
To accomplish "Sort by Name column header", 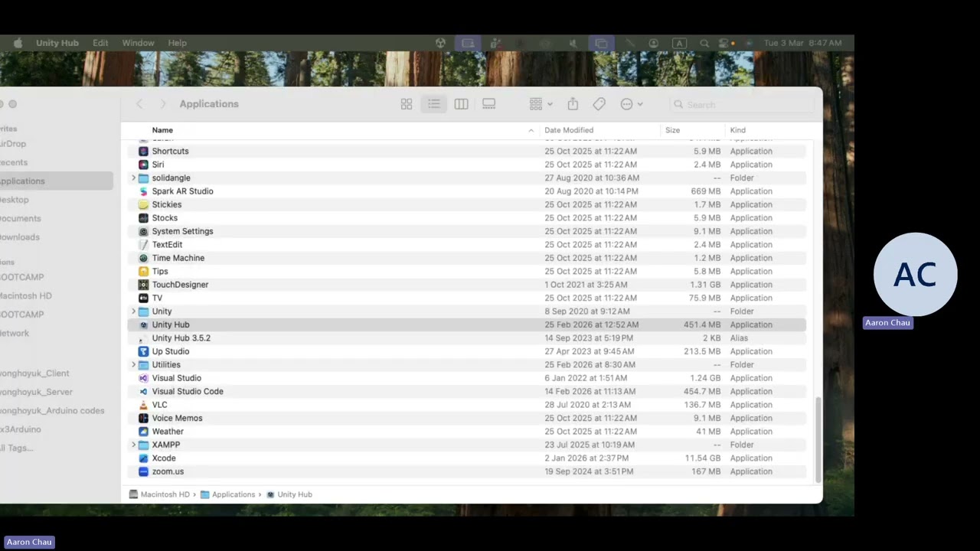I will click(162, 130).
